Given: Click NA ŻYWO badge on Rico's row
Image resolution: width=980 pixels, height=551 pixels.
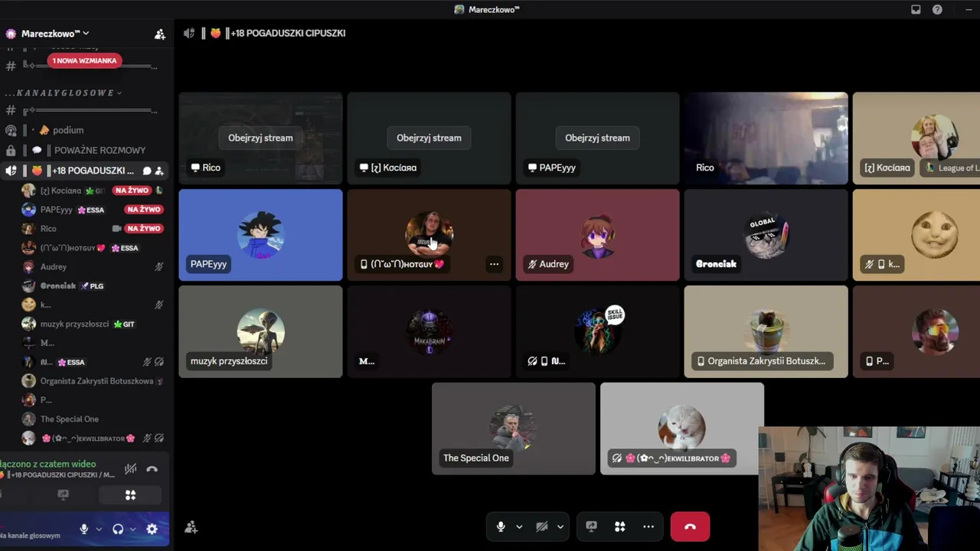Looking at the screenshot, I should point(144,229).
